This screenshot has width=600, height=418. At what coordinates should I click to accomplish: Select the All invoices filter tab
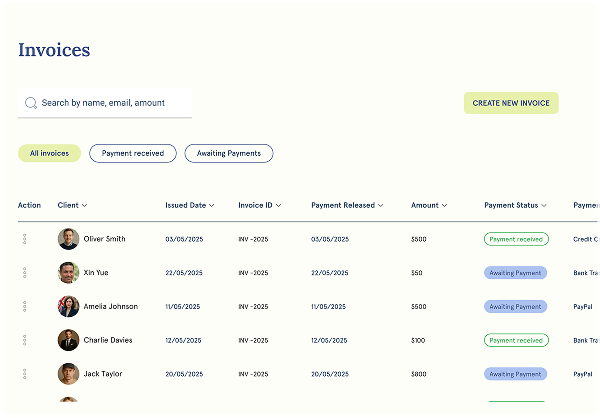coord(49,154)
